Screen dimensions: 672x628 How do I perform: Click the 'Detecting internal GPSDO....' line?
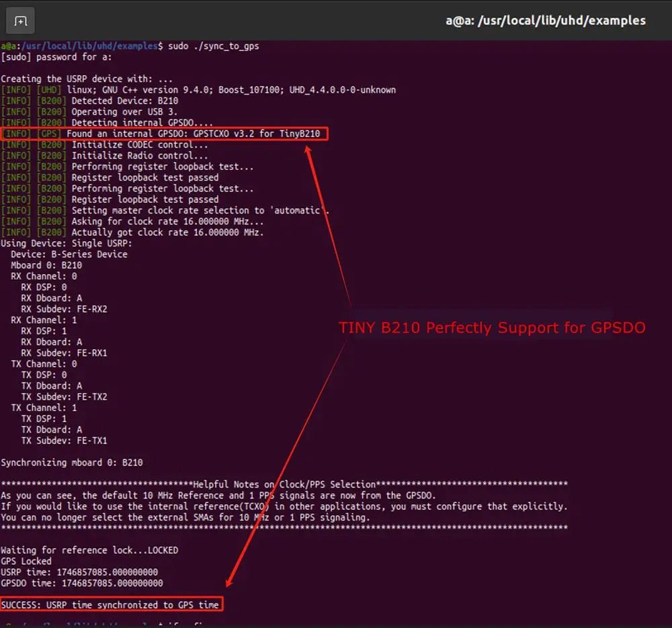(107, 122)
